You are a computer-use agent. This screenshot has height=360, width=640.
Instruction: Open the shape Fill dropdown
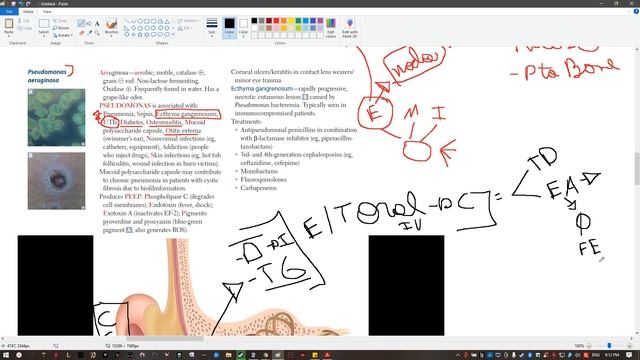pos(185,28)
